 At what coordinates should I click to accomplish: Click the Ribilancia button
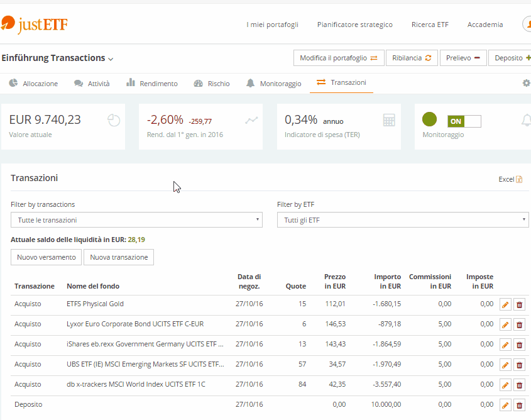(x=412, y=58)
